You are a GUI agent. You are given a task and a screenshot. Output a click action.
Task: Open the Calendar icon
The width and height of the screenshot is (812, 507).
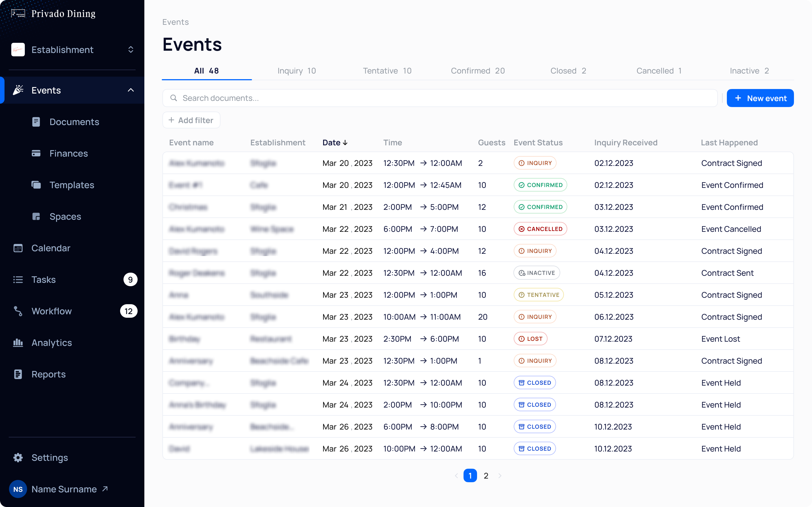18,248
